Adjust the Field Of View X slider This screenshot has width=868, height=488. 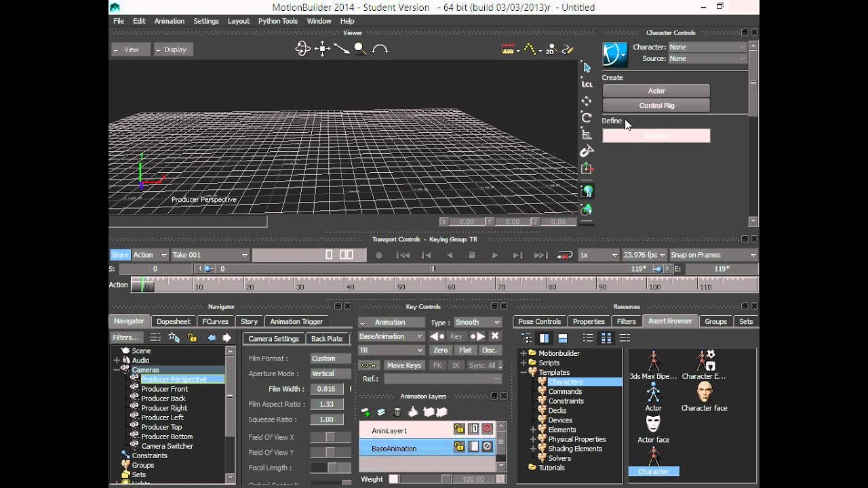click(330, 437)
